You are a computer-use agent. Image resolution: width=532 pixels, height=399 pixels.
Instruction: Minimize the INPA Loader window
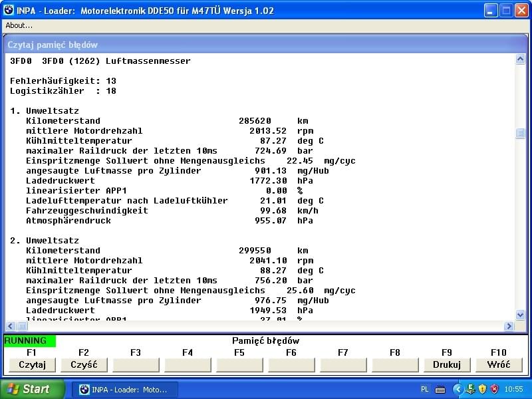click(x=490, y=11)
